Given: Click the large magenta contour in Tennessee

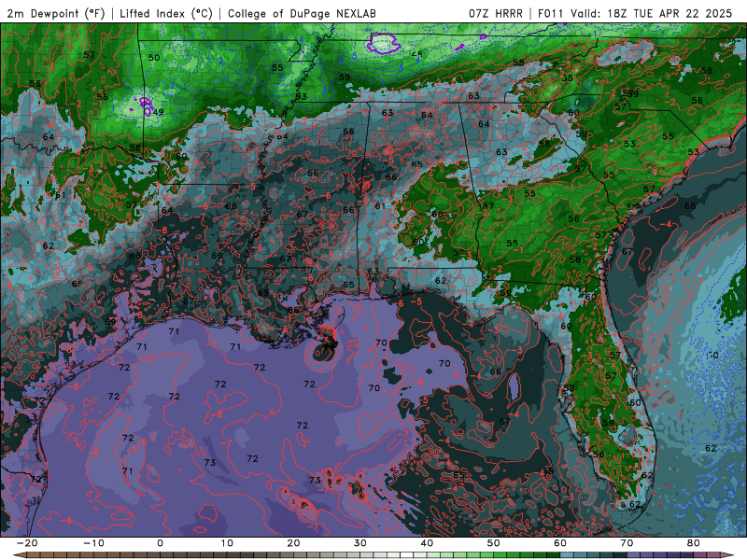Looking at the screenshot, I should (383, 43).
